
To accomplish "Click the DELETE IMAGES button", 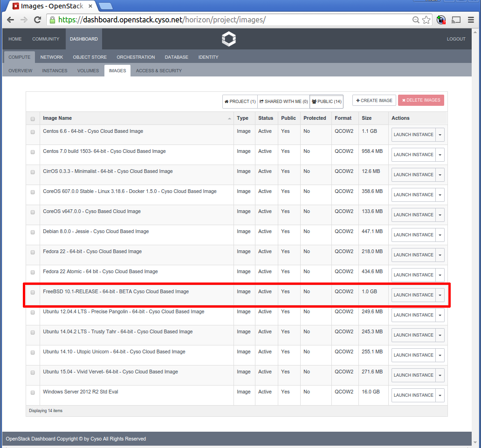I will (421, 100).
